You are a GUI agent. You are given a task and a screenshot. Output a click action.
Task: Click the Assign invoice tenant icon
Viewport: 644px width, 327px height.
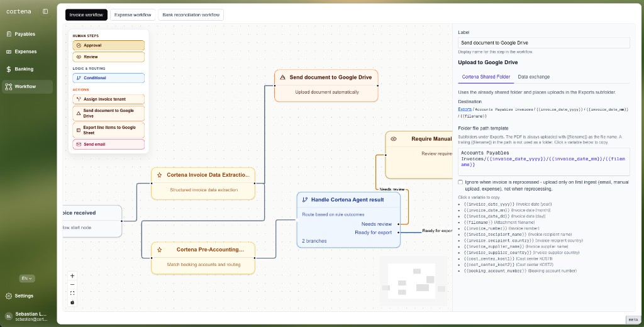(79, 99)
